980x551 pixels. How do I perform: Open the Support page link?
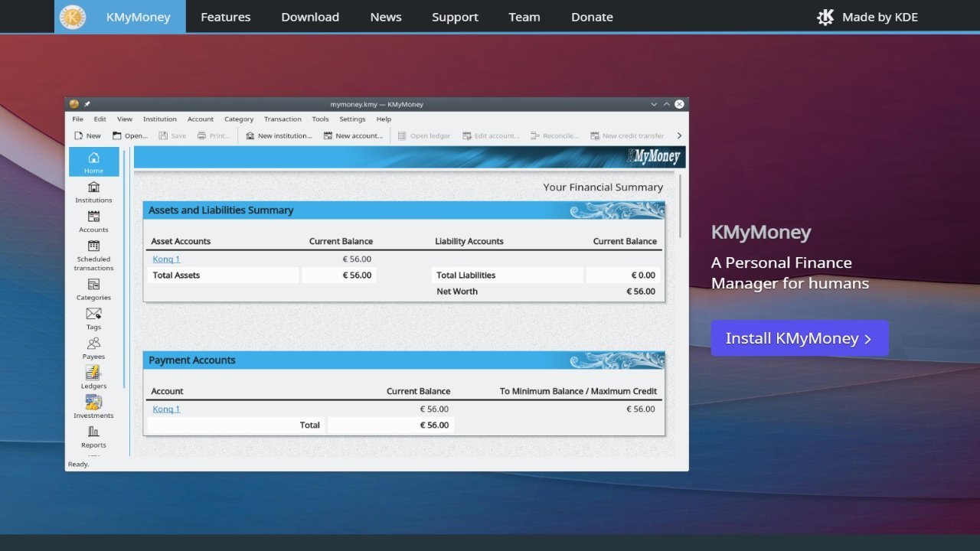tap(455, 17)
